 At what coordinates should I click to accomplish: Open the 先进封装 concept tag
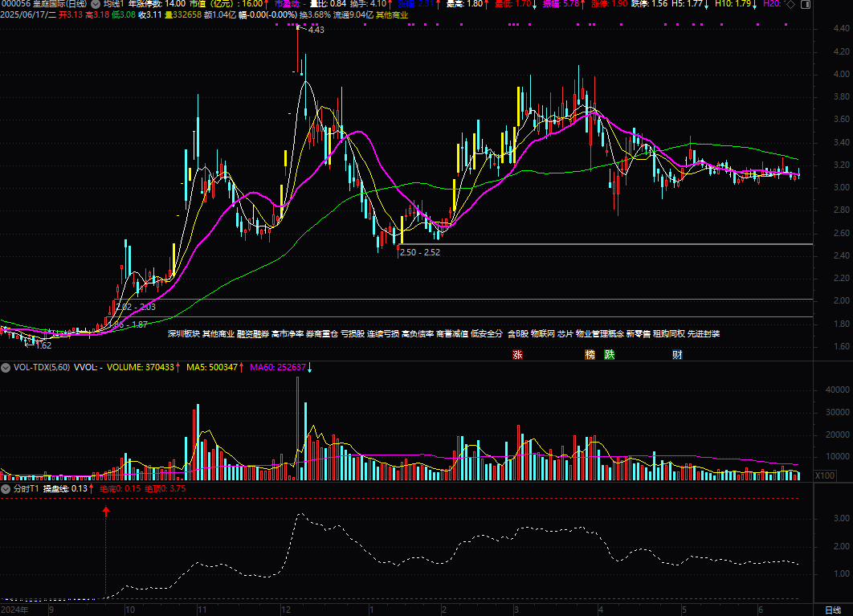[704, 333]
